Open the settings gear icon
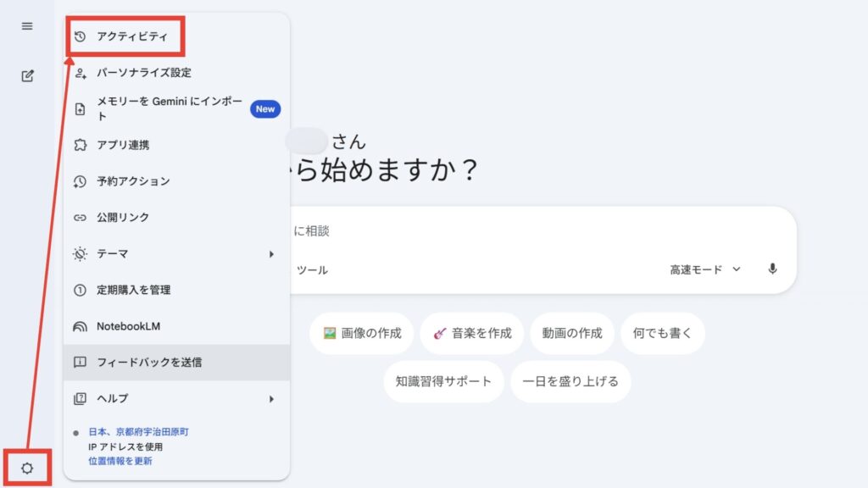The width and height of the screenshot is (868, 488). point(27,469)
